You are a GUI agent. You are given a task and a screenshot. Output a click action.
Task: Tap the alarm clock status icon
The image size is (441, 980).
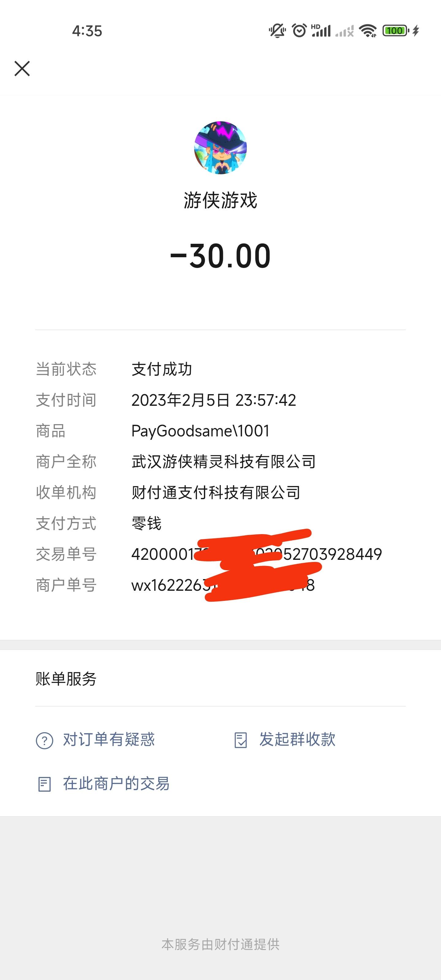tap(299, 30)
